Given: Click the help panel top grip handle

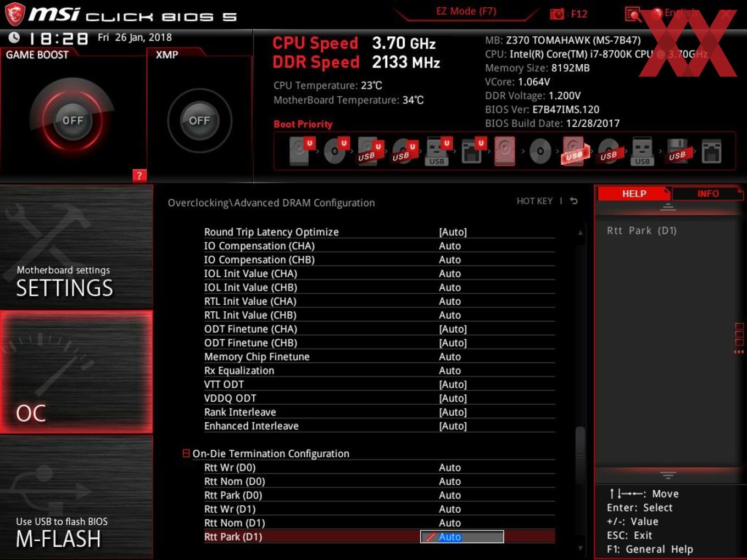Looking at the screenshot, I should 668,208.
